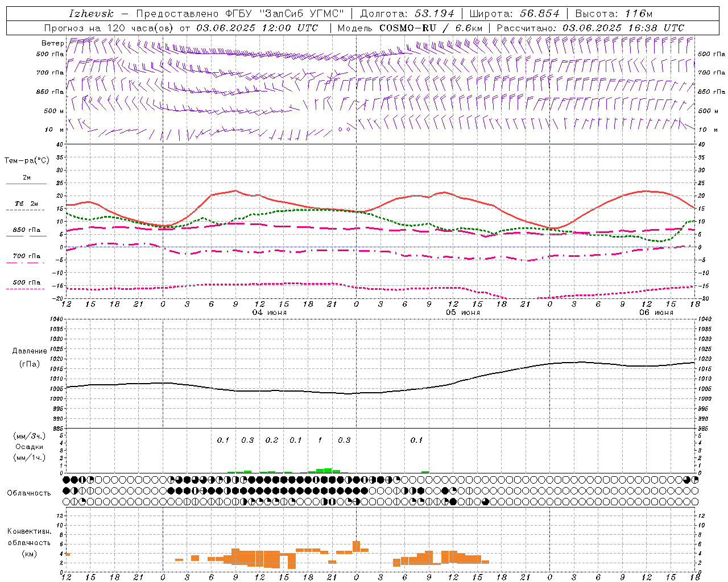
Task: Click the '06 июня' date label
Action: [656, 313]
